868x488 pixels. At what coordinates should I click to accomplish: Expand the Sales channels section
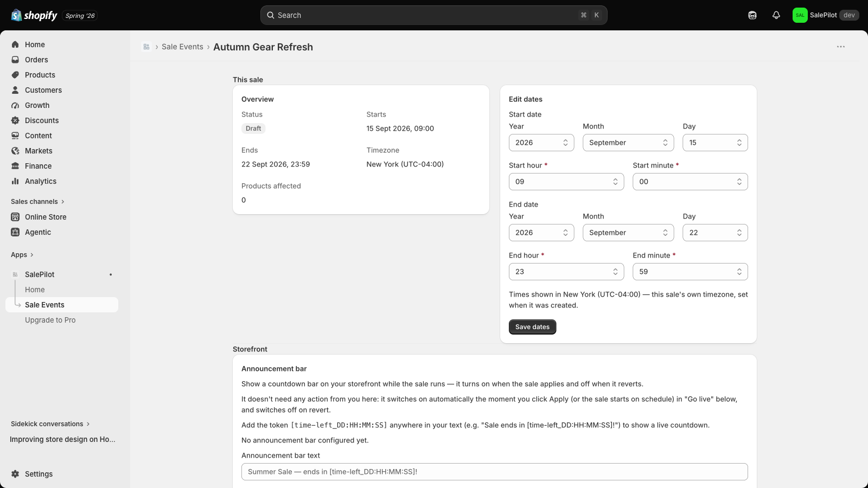pos(37,202)
